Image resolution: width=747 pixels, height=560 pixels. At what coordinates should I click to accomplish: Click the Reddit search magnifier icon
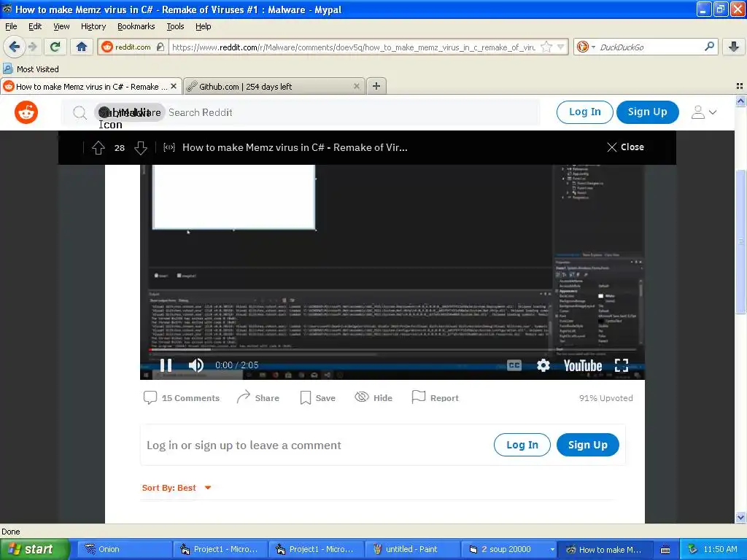tap(80, 113)
